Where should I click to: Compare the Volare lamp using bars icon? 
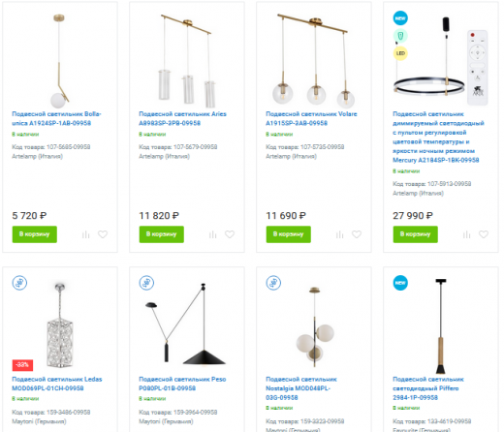(339, 234)
